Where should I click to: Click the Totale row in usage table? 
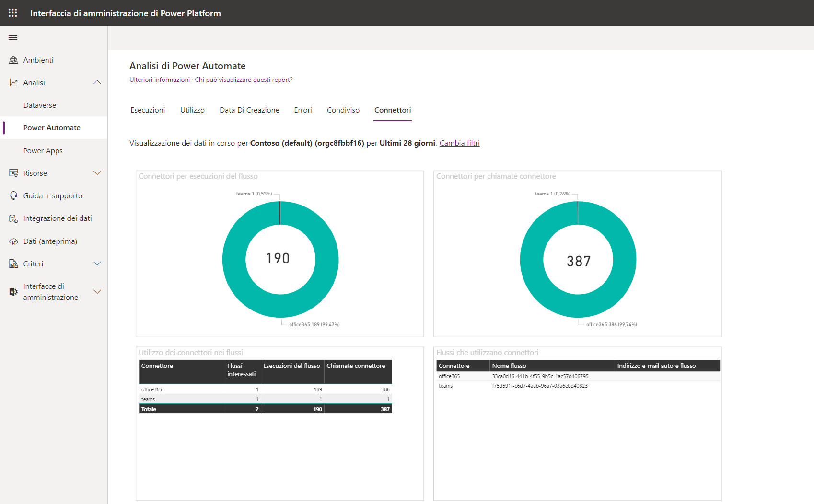point(266,409)
